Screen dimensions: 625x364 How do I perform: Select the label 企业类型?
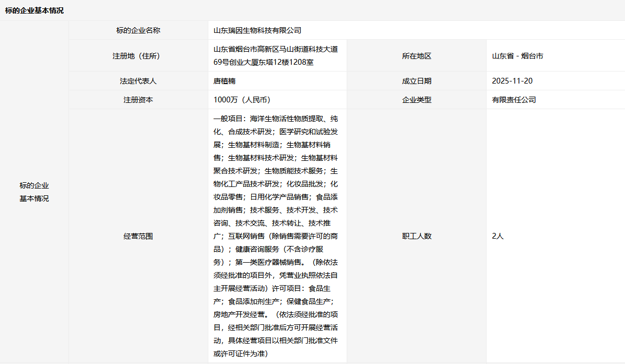click(x=417, y=100)
